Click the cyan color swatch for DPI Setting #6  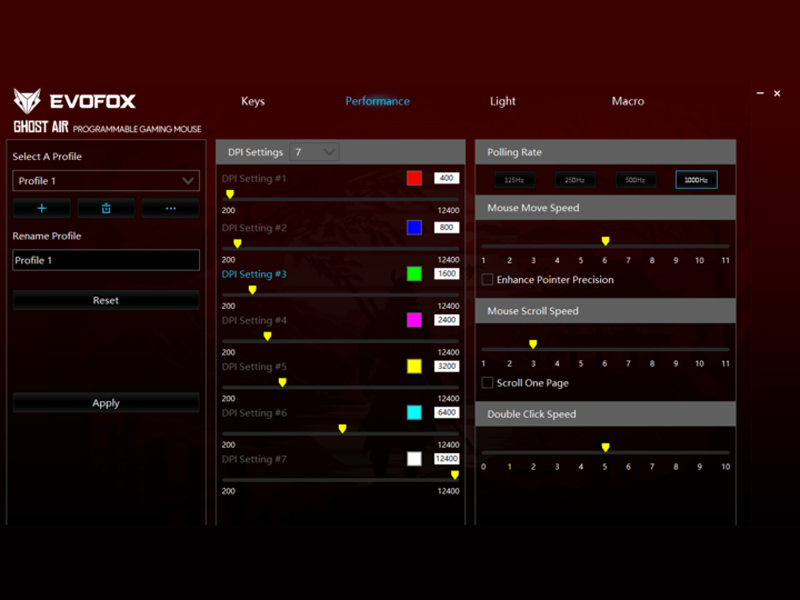coord(414,413)
